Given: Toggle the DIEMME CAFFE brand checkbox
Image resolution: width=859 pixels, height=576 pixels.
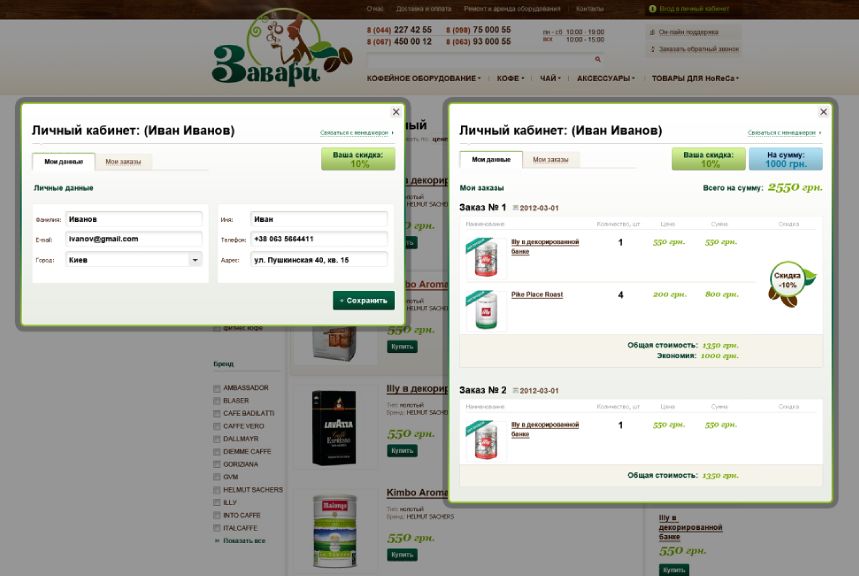Looking at the screenshot, I should (217, 452).
